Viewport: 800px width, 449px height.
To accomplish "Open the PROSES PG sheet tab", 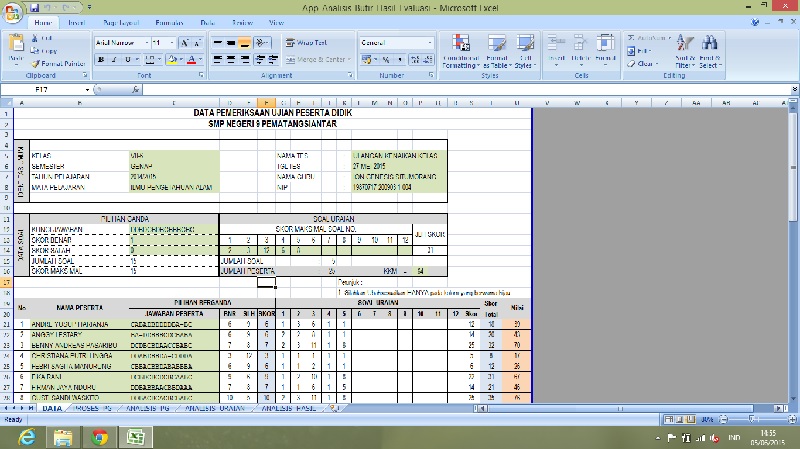I will click(93, 408).
